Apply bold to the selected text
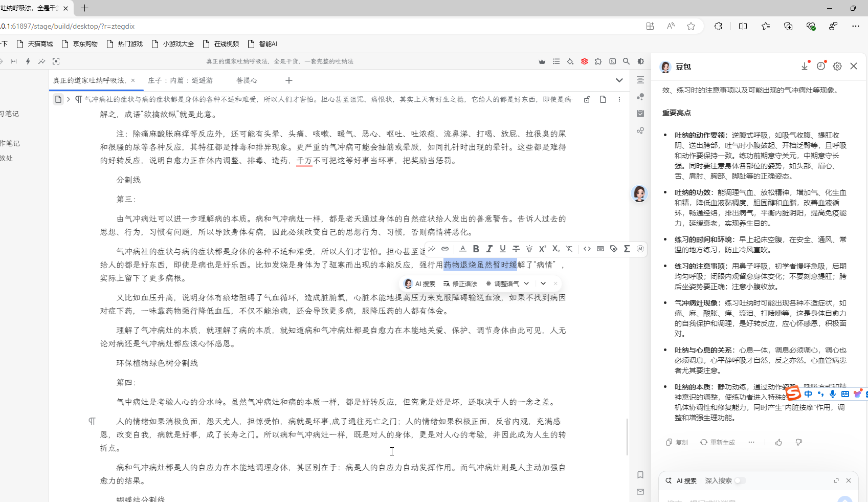Viewport: 868px width, 502px height. tap(476, 249)
